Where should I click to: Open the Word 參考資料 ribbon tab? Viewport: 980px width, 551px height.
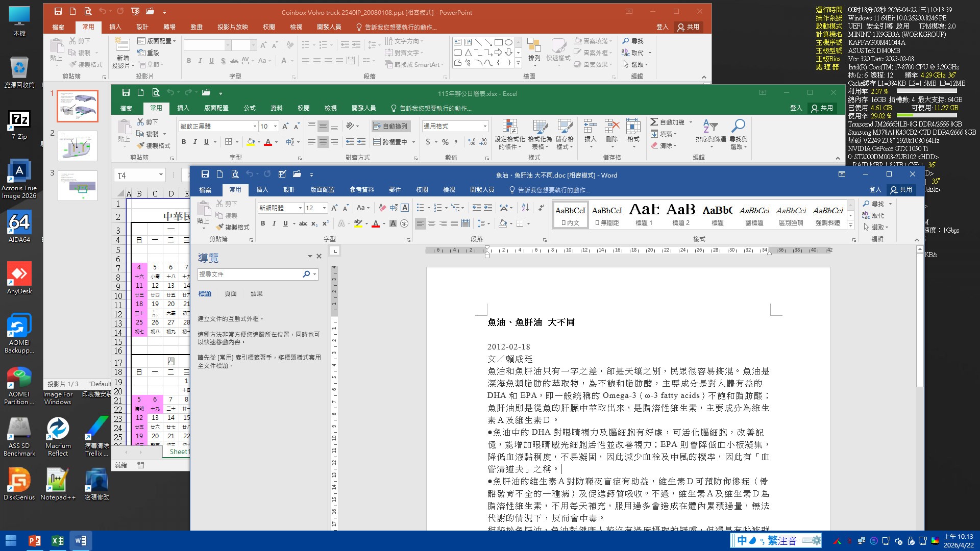tap(361, 190)
